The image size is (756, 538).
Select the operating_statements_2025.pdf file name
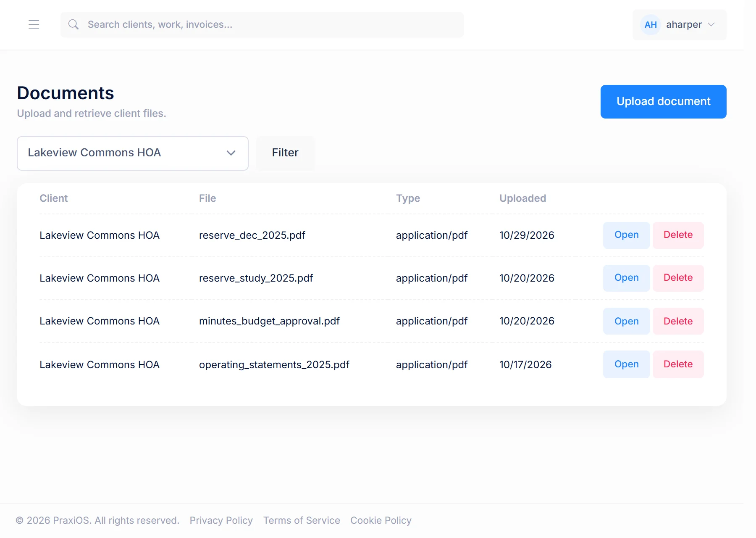[274, 365]
